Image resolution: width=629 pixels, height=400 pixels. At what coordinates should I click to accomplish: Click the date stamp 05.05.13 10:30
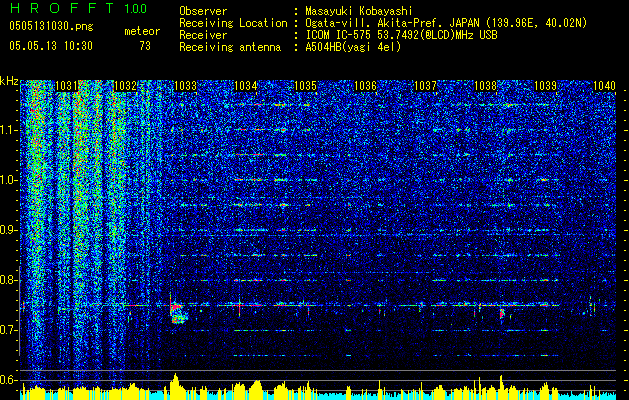coord(51,46)
